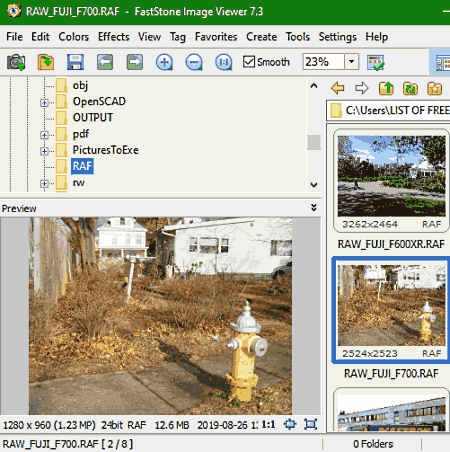The image size is (450, 452).
Task: Click the Acquire from scanner camera icon
Action: [x=16, y=62]
